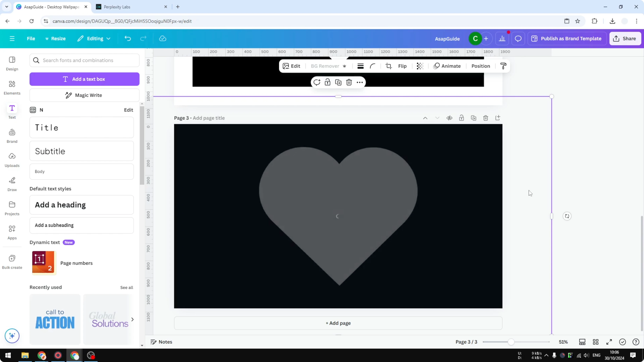The width and height of the screenshot is (644, 362).
Task: Open Magic Write in the Text panel
Action: coord(84,95)
